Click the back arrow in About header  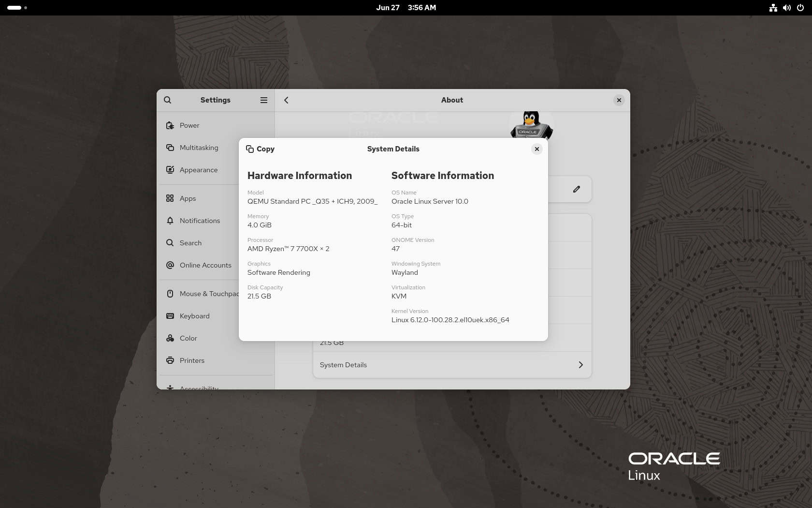pos(286,100)
